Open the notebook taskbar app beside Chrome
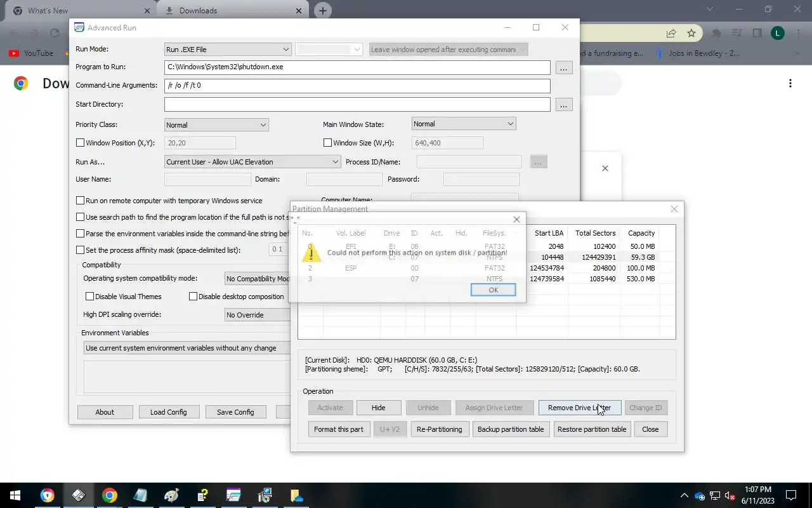The image size is (812, 508). pos(140,495)
